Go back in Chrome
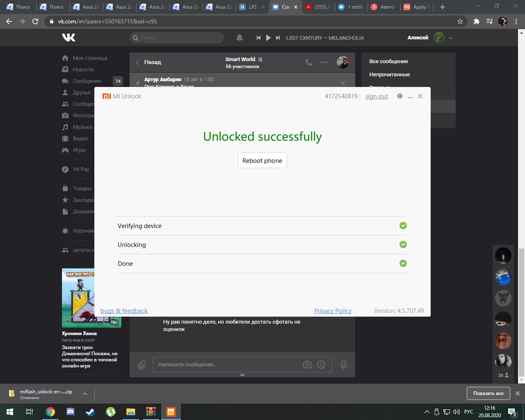 coord(9,21)
